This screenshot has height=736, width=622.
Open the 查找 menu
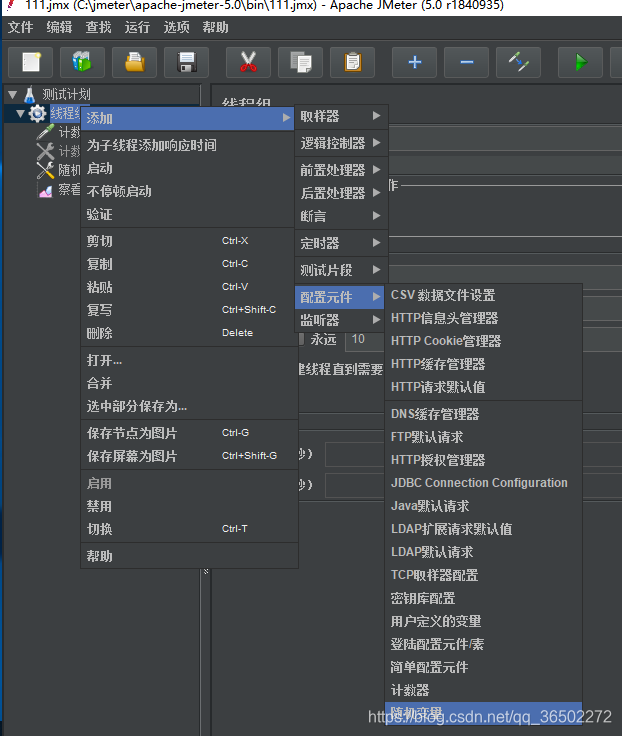pyautogui.click(x=98, y=27)
